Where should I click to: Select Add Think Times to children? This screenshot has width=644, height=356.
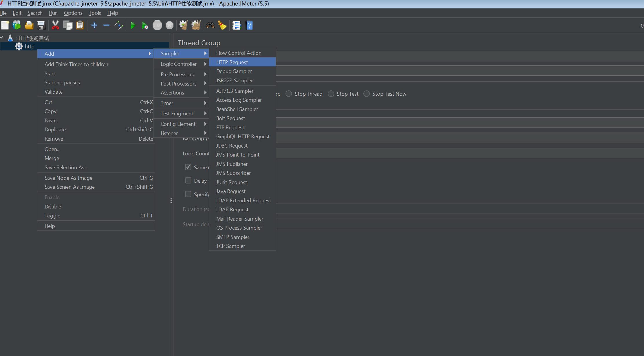pos(96,64)
